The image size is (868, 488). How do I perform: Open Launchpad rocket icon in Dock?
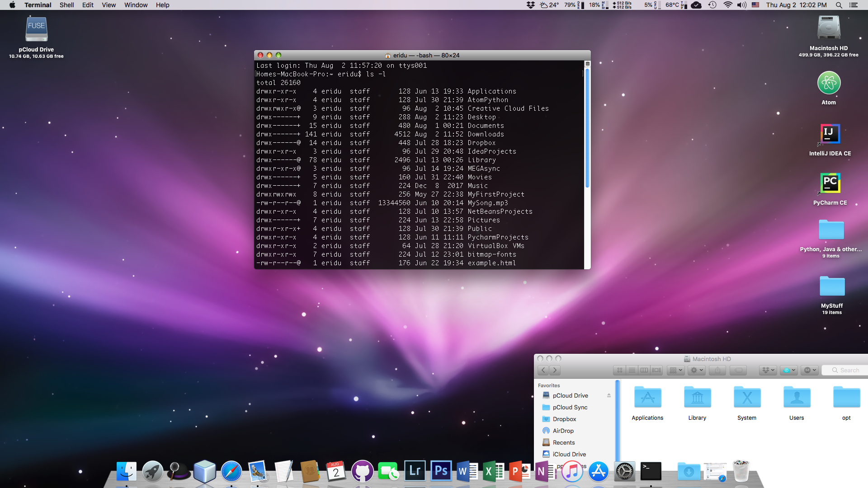153,472
